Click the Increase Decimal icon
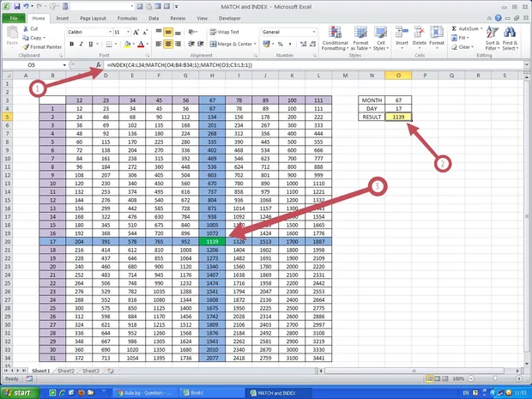Screen dimensions: 532x399 [x=303, y=44]
